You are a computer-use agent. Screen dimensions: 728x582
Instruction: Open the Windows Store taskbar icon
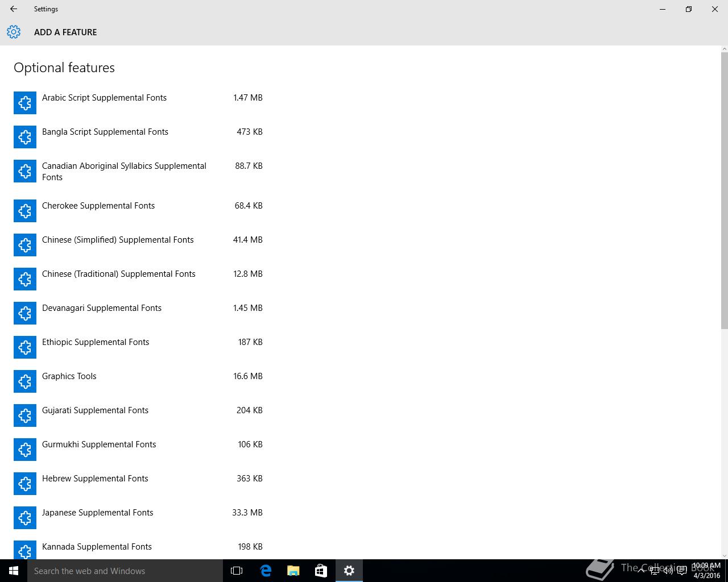(x=321, y=571)
